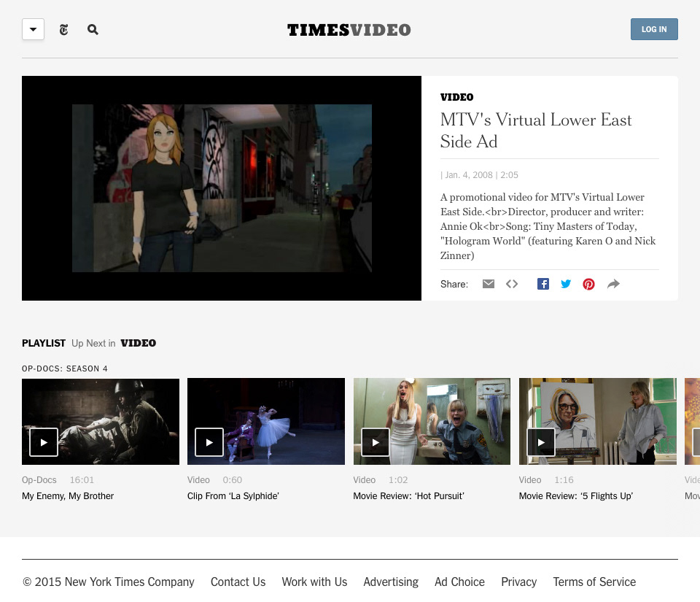The width and height of the screenshot is (700, 602).
Task: Open the search magnifier icon
Action: [93, 29]
